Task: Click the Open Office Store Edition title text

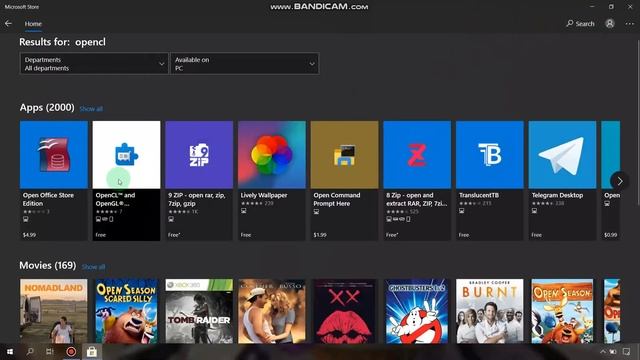Action: pyautogui.click(x=48, y=199)
